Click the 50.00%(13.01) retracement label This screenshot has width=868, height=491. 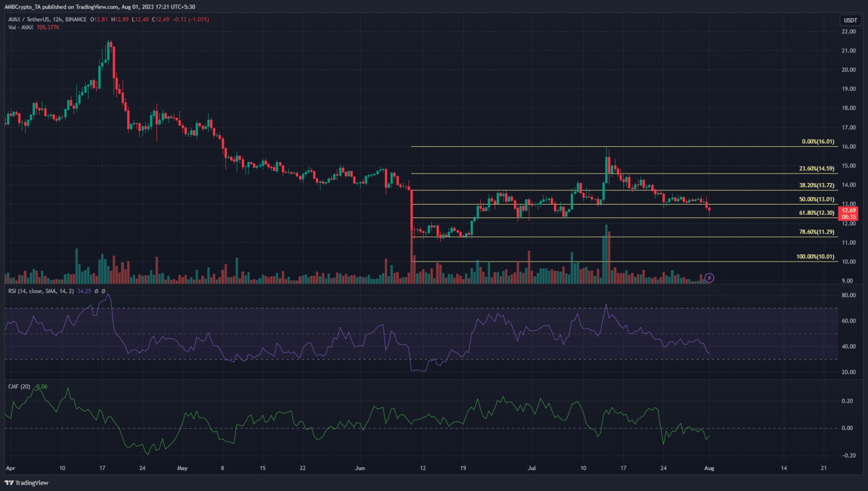[816, 199]
